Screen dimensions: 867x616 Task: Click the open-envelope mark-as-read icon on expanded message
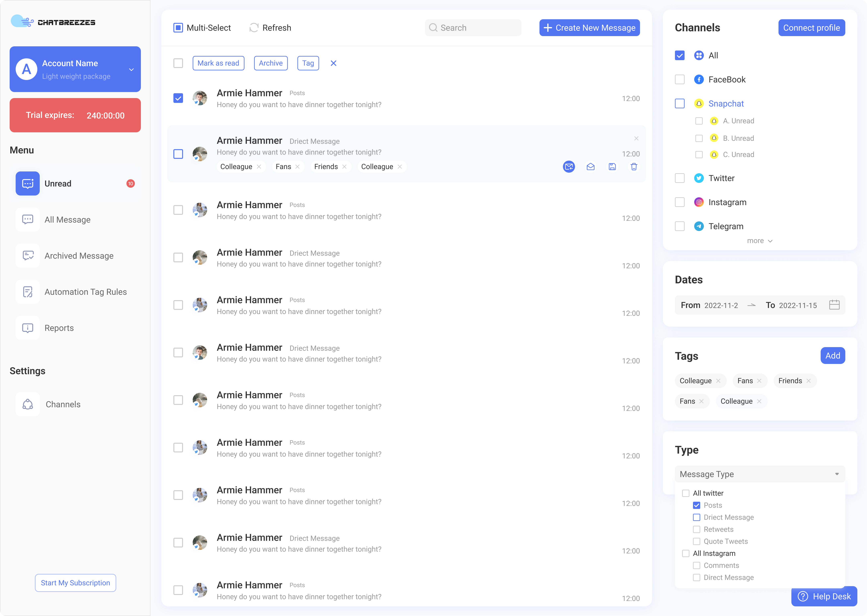590,166
